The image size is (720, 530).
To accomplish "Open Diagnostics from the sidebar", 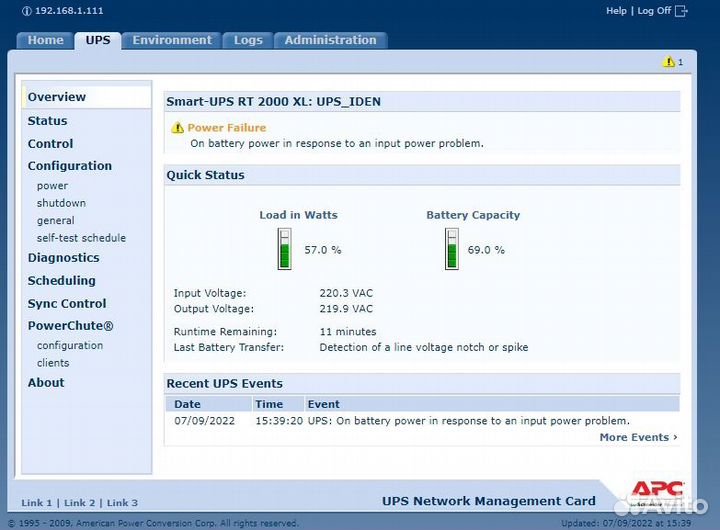I will 63,258.
